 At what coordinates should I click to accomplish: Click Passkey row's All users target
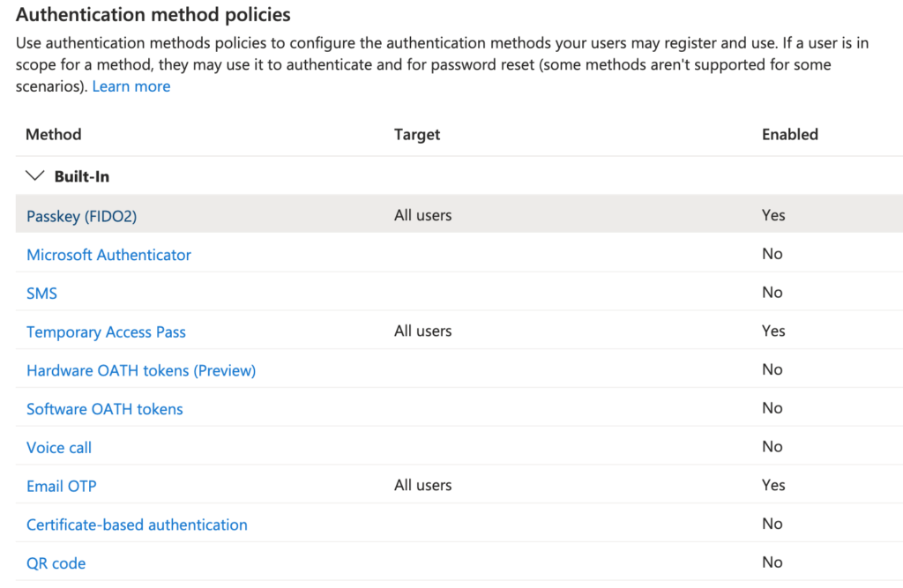(x=422, y=215)
